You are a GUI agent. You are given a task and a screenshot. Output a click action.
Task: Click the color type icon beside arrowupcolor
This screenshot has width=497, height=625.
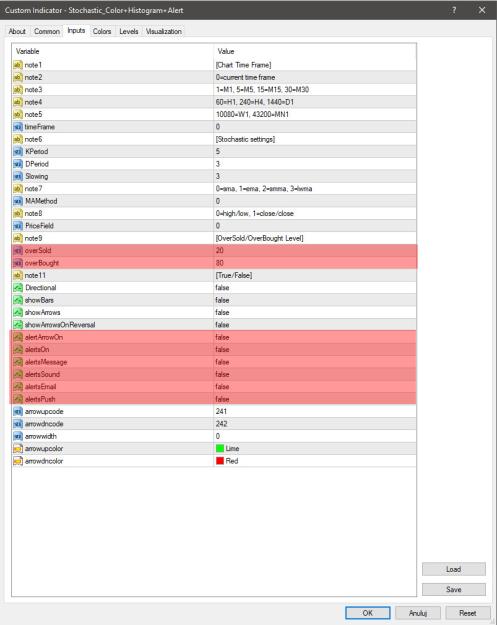18,448
